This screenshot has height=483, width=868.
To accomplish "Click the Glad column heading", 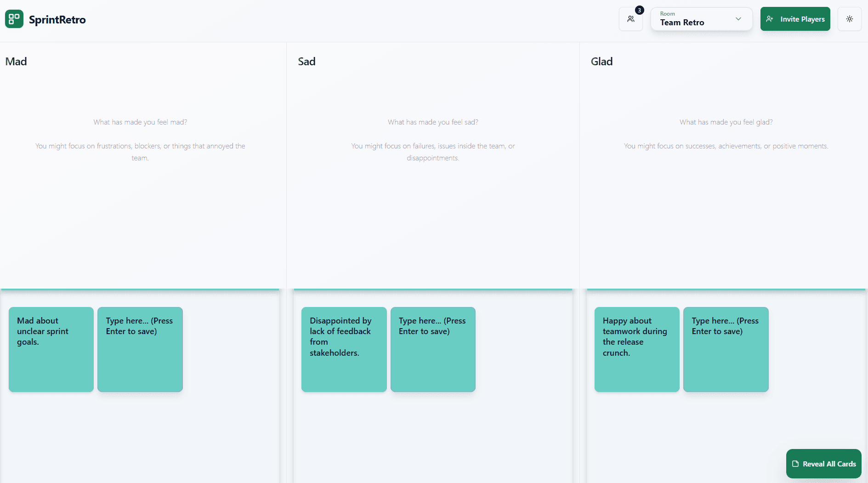I will click(601, 62).
